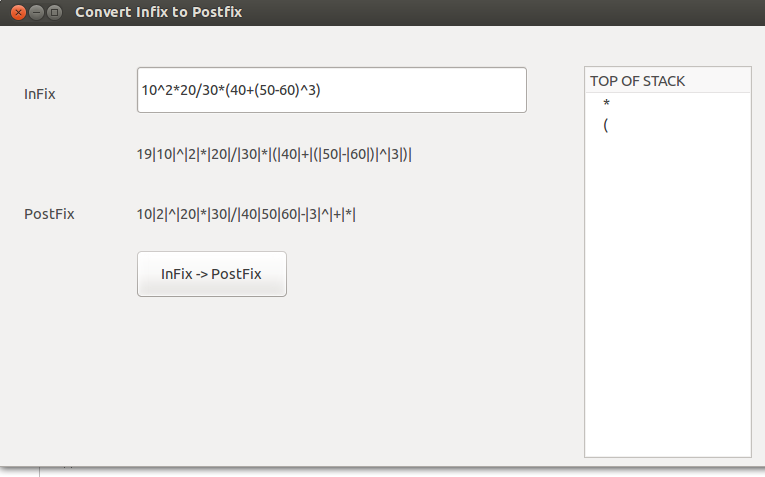Click the InFix label

[40, 94]
